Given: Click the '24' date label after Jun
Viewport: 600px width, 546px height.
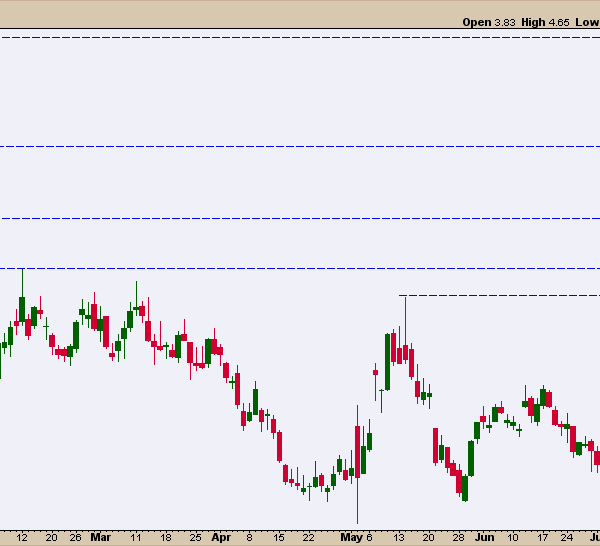Looking at the screenshot, I should tap(567, 538).
